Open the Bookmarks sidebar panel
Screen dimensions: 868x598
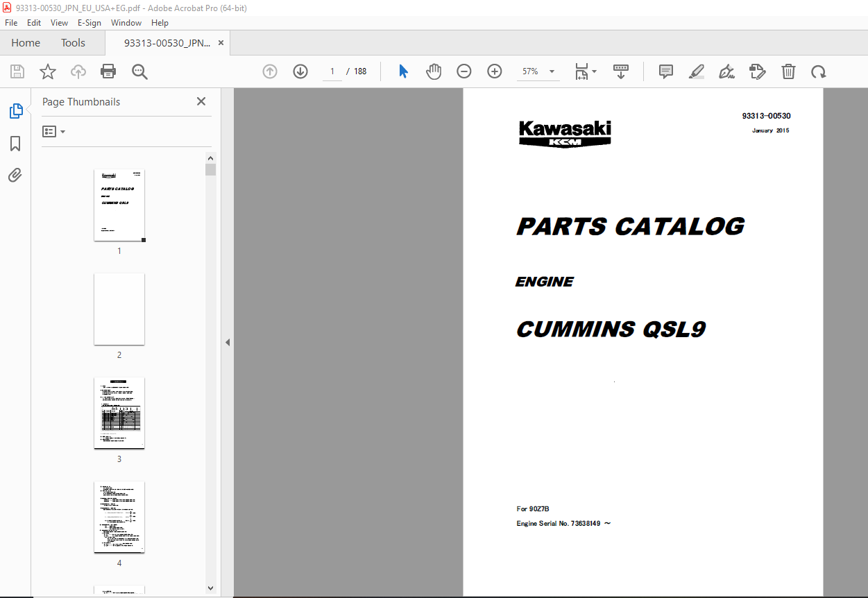[15, 144]
